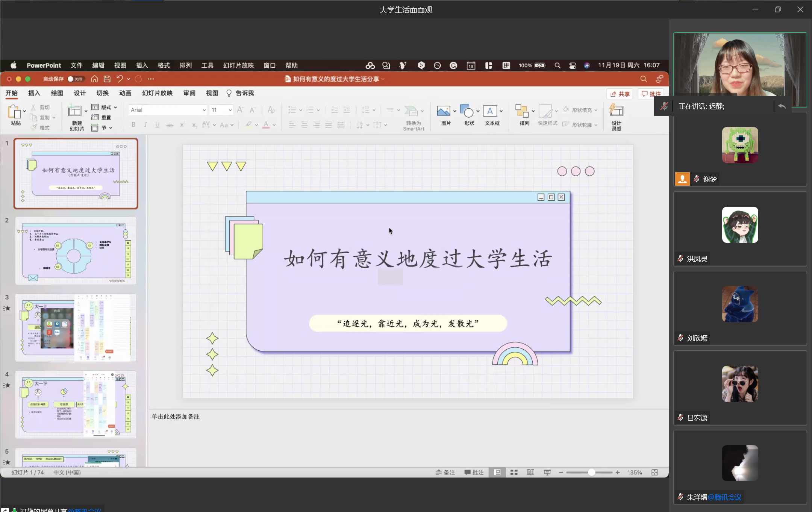
Task: Switch to the Design (设计) ribbon tab
Action: [x=79, y=93]
